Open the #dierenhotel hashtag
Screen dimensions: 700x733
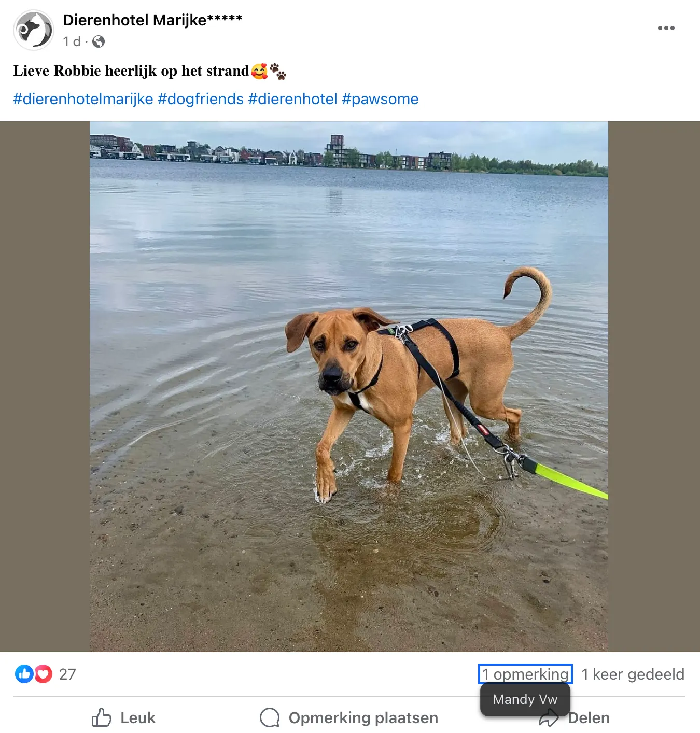coord(293,99)
